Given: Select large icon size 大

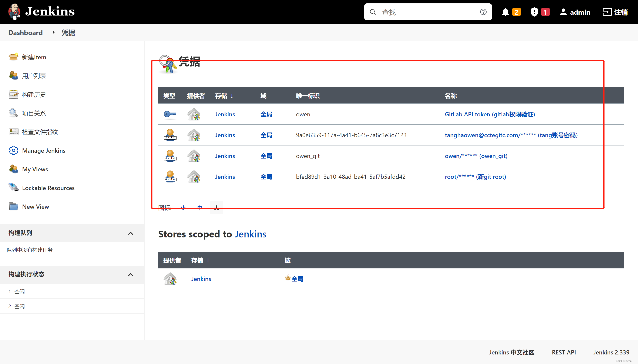Looking at the screenshot, I should (x=216, y=207).
